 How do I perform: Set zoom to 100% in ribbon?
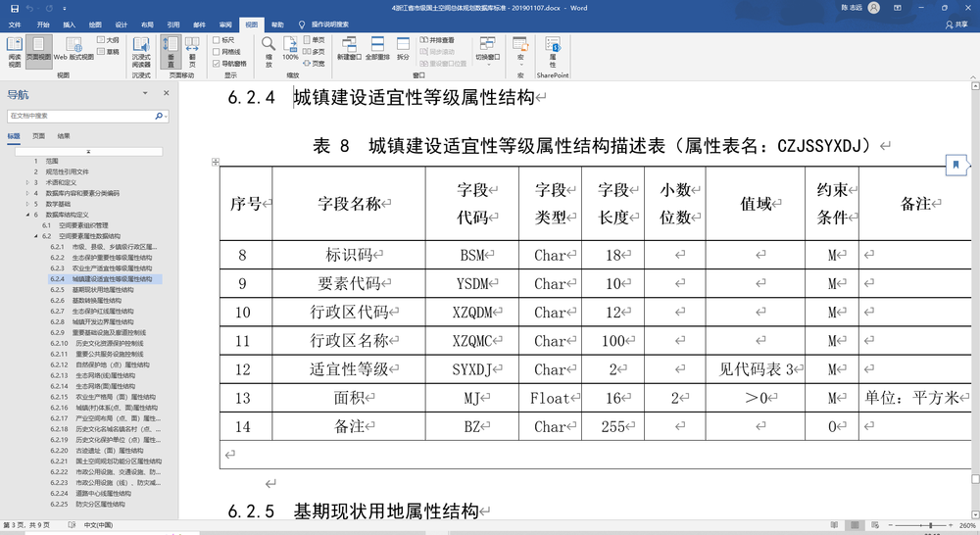[290, 49]
